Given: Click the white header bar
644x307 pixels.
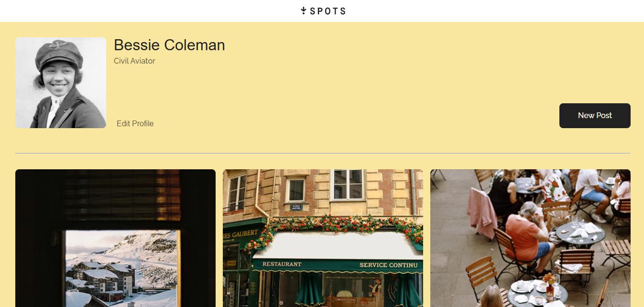Looking at the screenshot, I should point(322,11).
